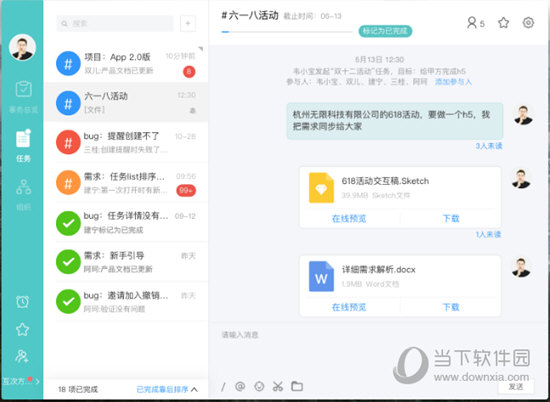Open the organization structure sidebar icon

[24, 194]
